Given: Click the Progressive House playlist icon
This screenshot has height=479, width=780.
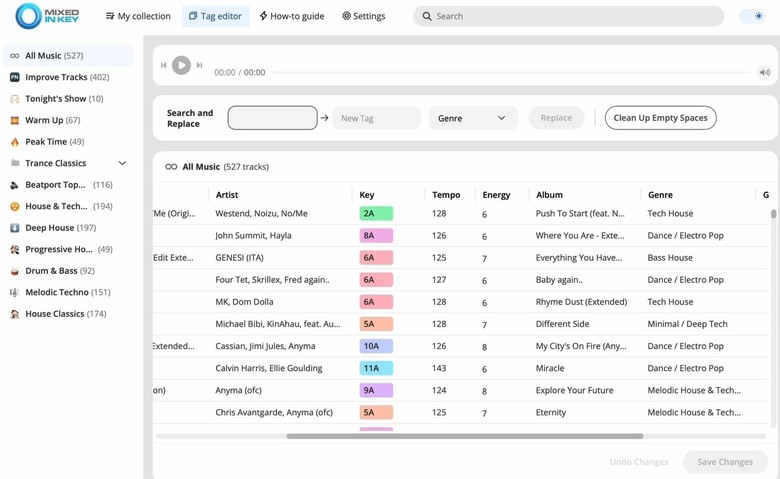Looking at the screenshot, I should (15, 249).
